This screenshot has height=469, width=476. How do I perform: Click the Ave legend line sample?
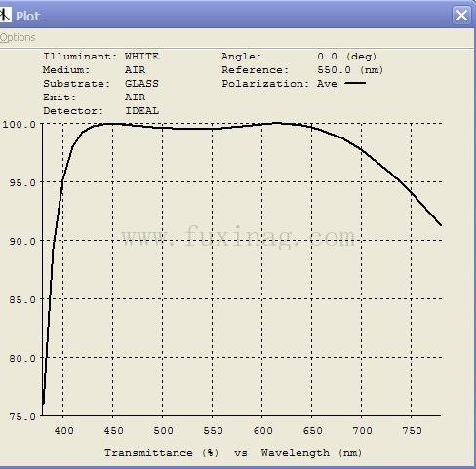(x=355, y=83)
